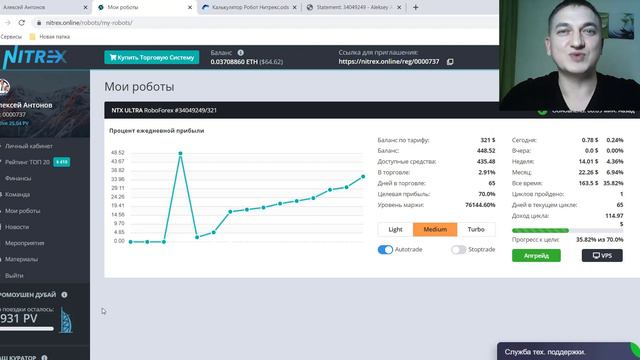Click the VPS button
The image size is (640, 360).
click(x=602, y=256)
